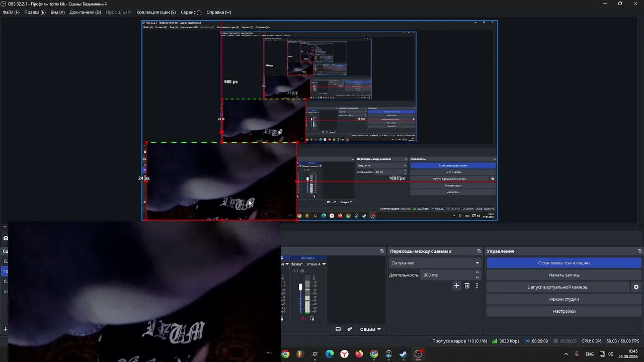
Task: Add a configurable transition with plus icon
Action: tap(457, 286)
